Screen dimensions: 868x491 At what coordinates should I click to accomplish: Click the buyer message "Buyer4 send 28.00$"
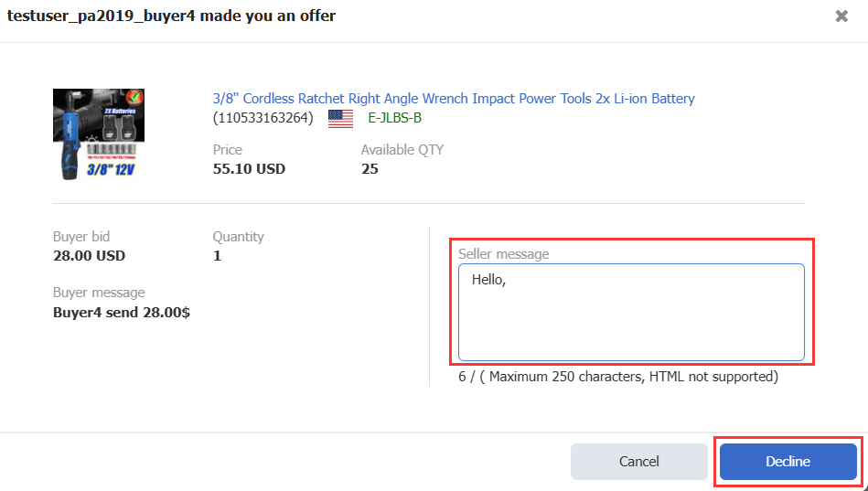(122, 313)
